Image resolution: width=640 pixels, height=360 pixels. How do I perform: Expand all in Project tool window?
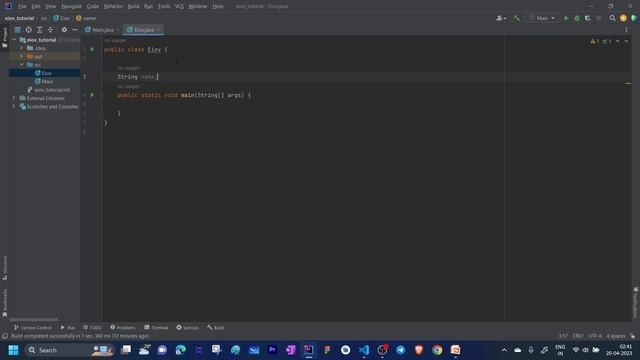[x=40, y=30]
